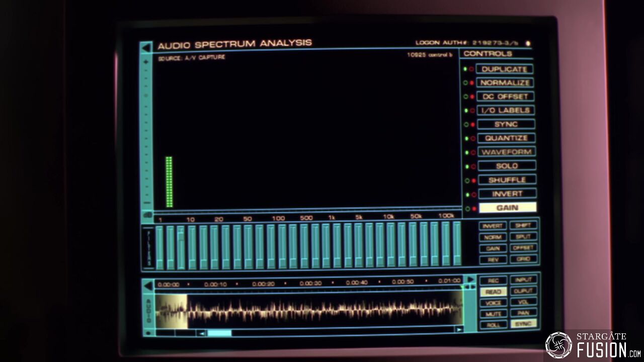This screenshot has height=362, width=644.
Task: Click the OFFSET filter button
Action: [x=524, y=248]
